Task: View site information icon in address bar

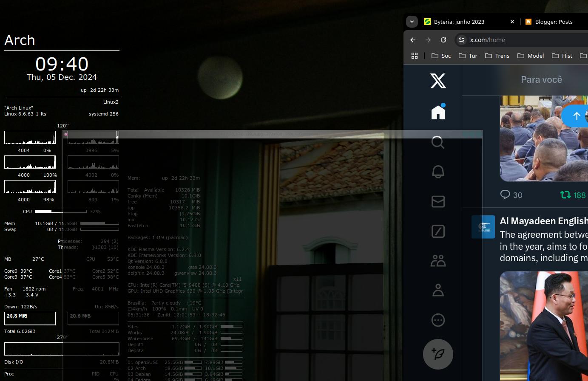Action: [x=462, y=40]
